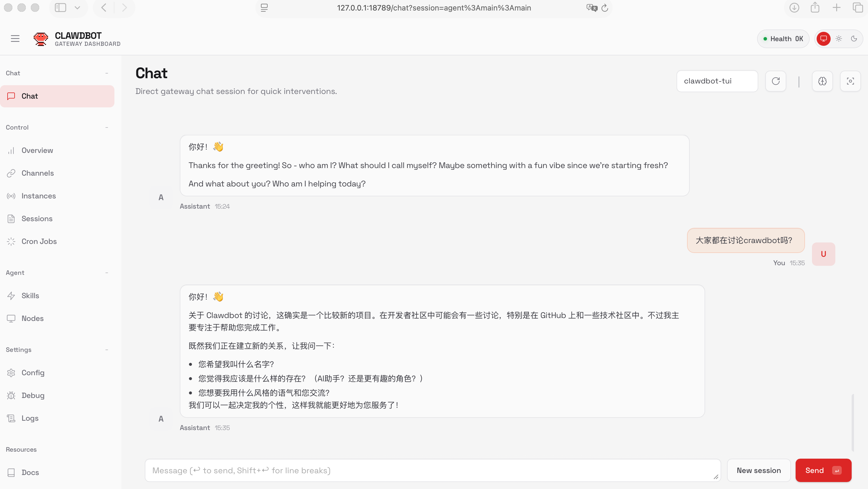
Task: Toggle the brain thinking-output icon
Action: click(822, 81)
